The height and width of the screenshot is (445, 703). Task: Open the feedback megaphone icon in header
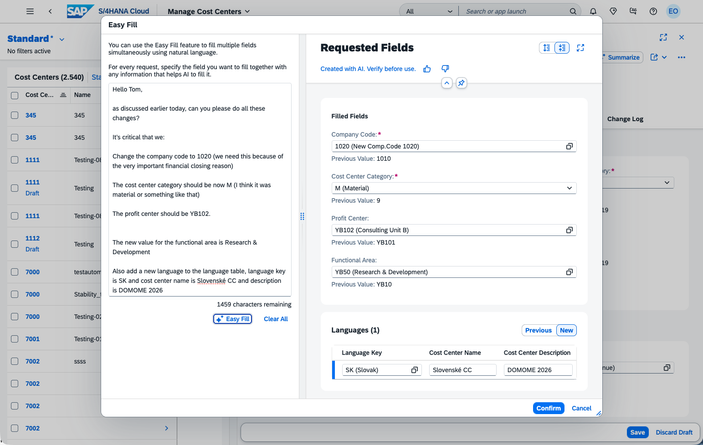633,11
